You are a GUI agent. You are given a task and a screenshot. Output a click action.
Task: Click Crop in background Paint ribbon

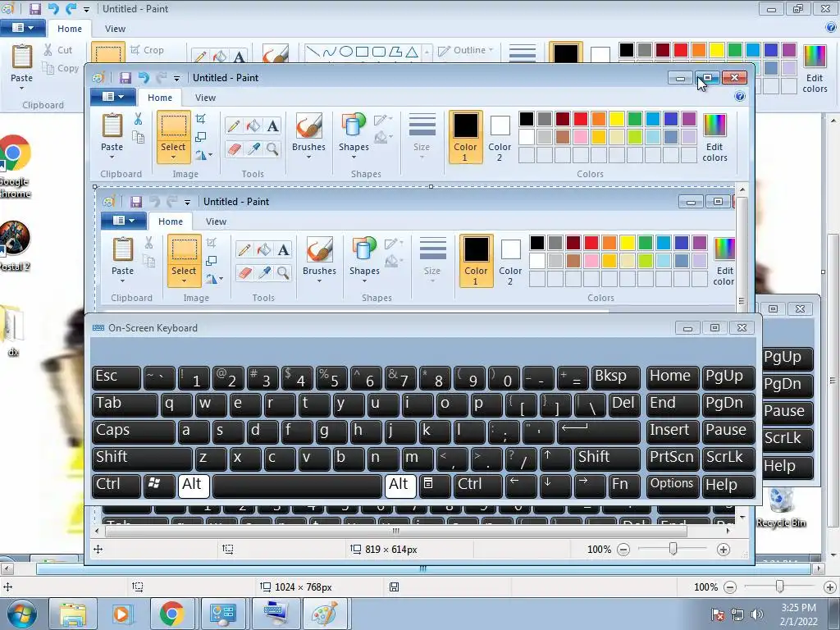pyautogui.click(x=148, y=50)
